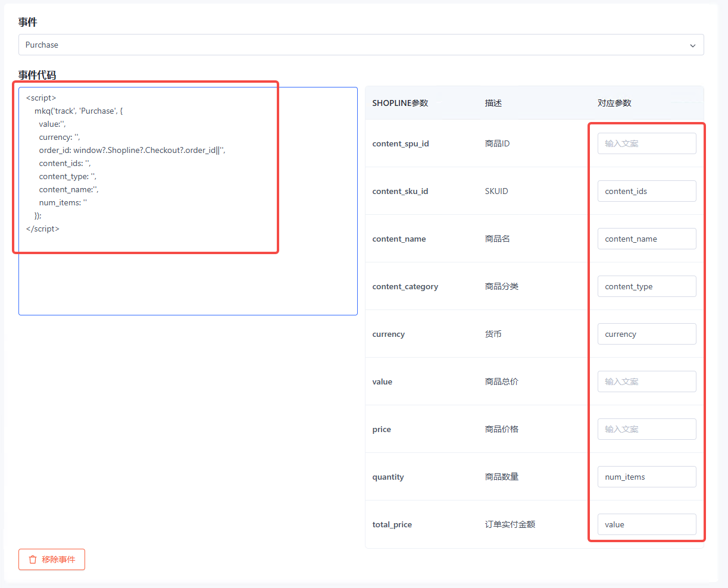This screenshot has height=588, width=728.
Task: Click the 商品价格 description cell
Action: [502, 429]
